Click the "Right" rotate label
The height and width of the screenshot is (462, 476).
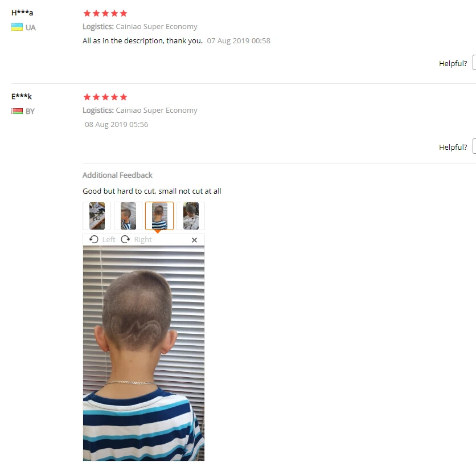143,240
